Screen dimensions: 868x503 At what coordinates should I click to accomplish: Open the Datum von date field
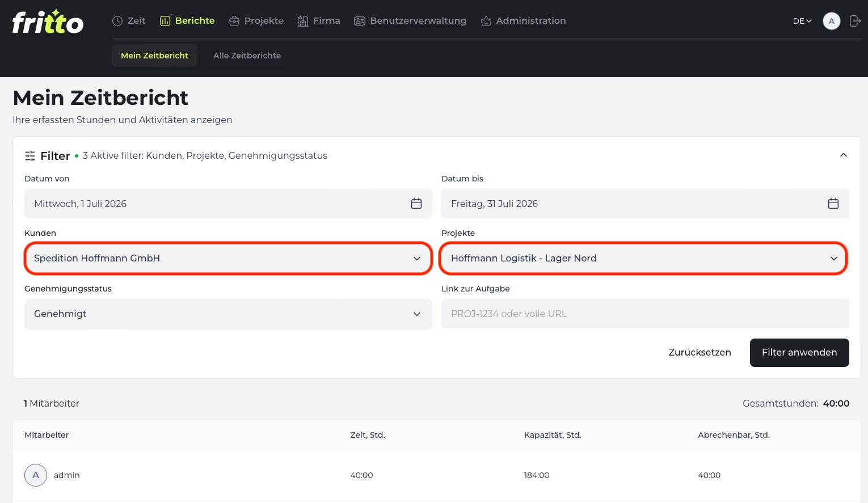pyautogui.click(x=228, y=204)
